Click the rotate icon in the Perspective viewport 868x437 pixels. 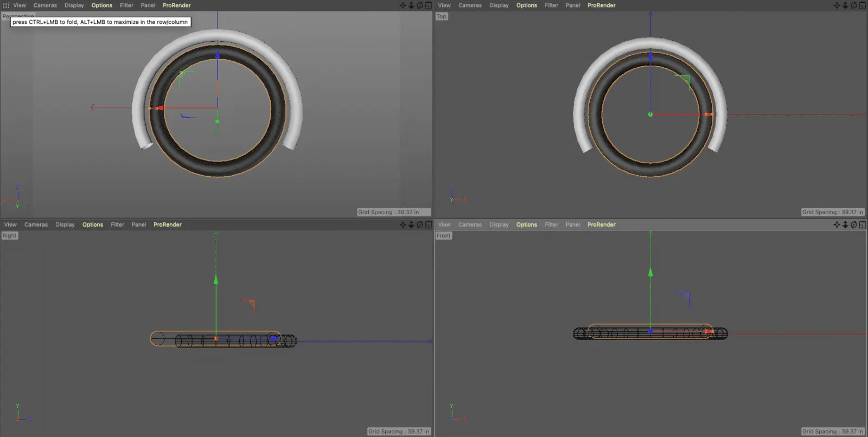[x=419, y=5]
